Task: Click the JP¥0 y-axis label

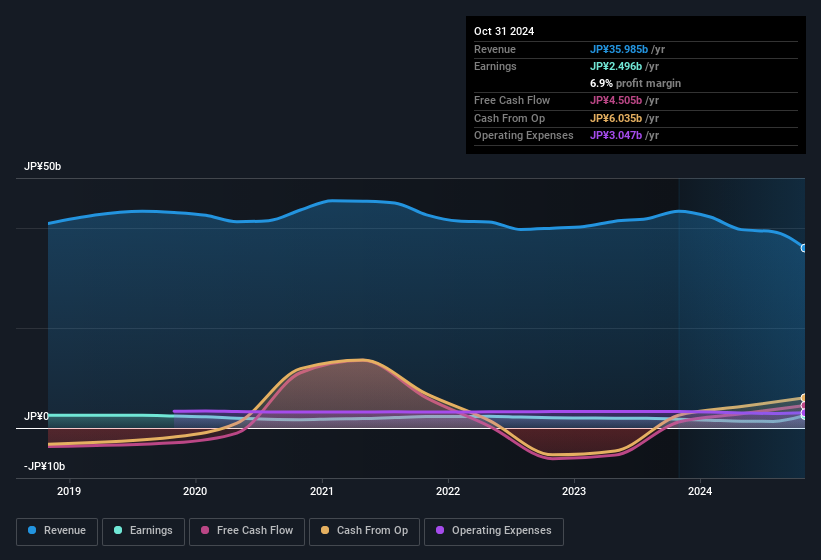Action: click(36, 416)
